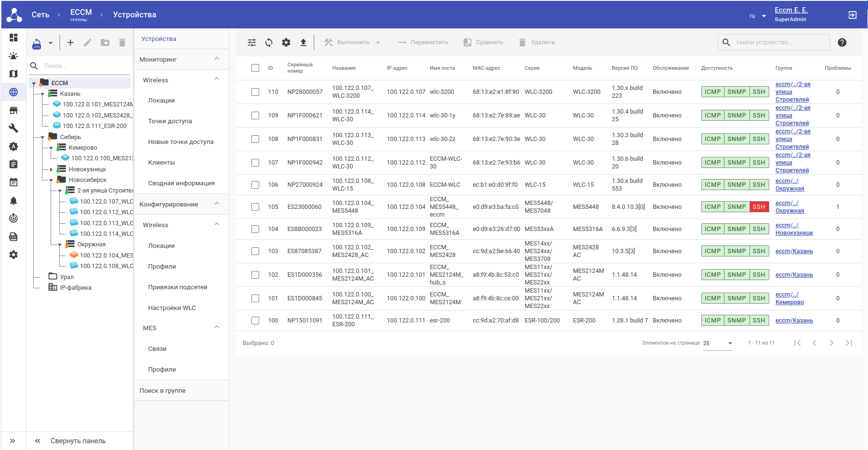Expand the Новокузнецк tree node

(51, 169)
